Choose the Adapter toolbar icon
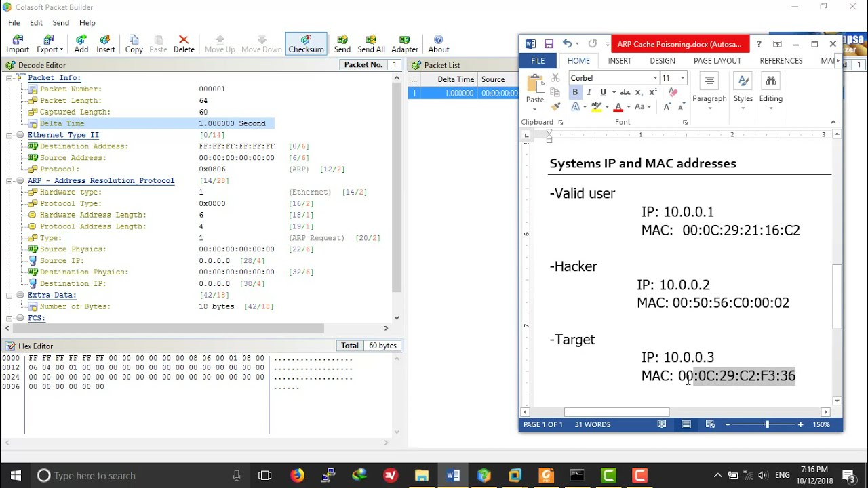868x488 pixels. coord(405,44)
